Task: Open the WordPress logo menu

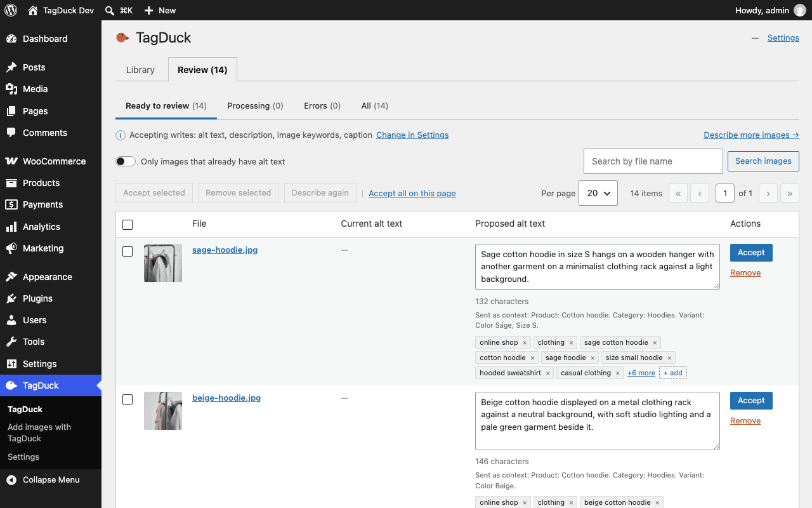Action: pos(11,10)
